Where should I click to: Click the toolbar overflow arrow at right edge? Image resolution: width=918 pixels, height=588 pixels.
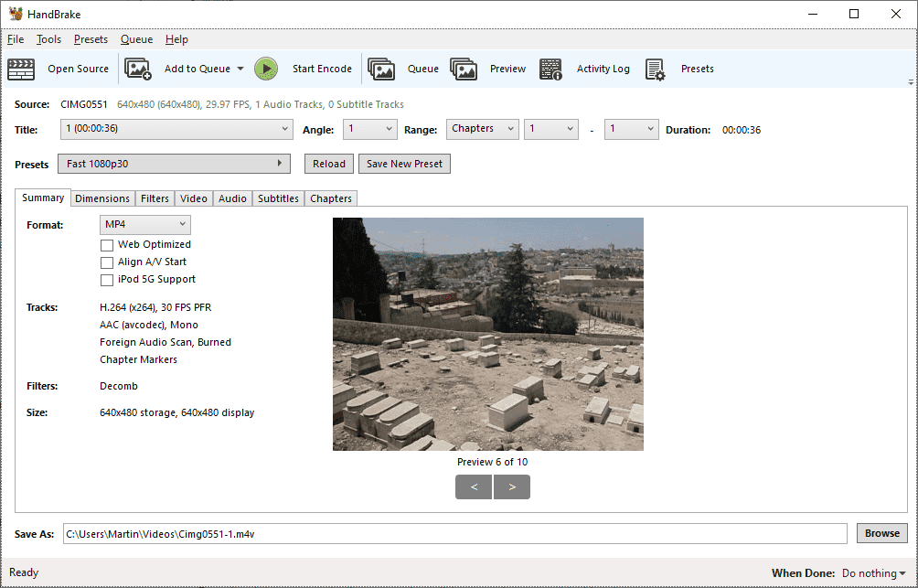coord(911,82)
